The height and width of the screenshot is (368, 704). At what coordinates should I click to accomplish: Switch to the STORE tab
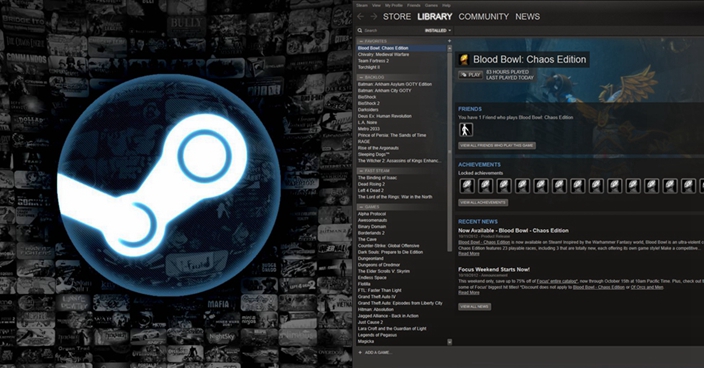pyautogui.click(x=396, y=17)
